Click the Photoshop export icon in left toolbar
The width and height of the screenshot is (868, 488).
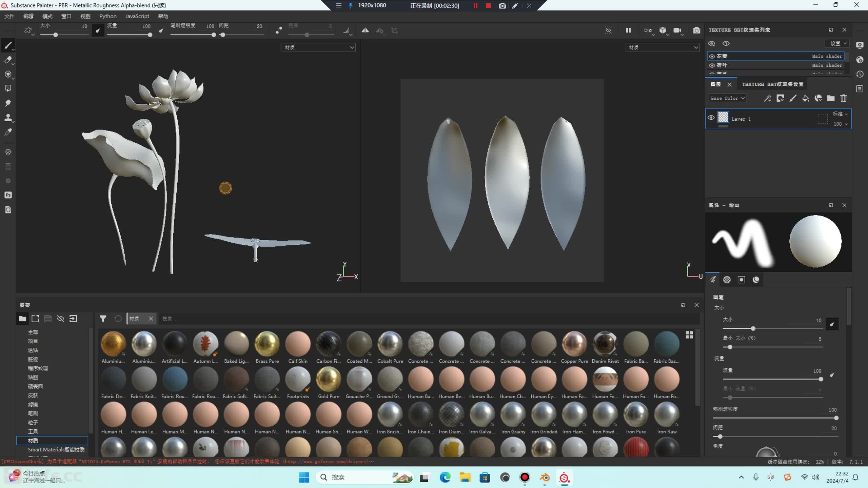click(x=8, y=195)
